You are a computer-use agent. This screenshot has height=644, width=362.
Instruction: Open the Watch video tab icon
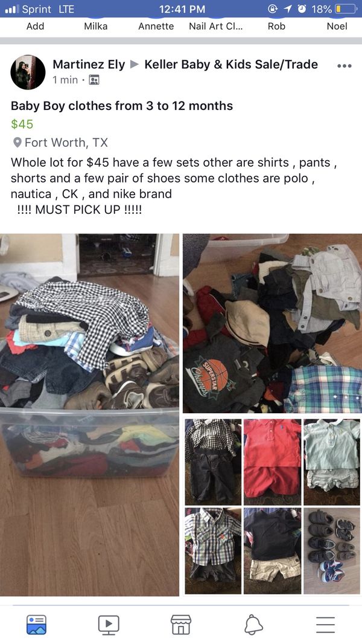[109, 625]
